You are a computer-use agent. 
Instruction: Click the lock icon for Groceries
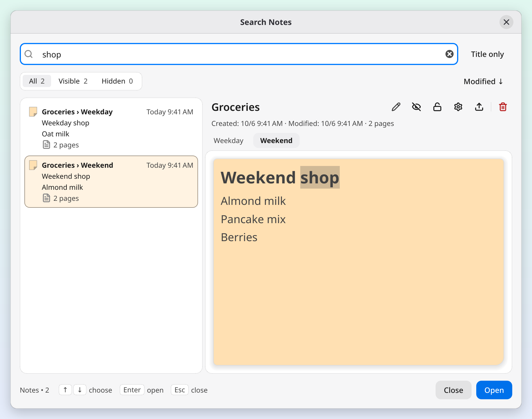tap(437, 107)
